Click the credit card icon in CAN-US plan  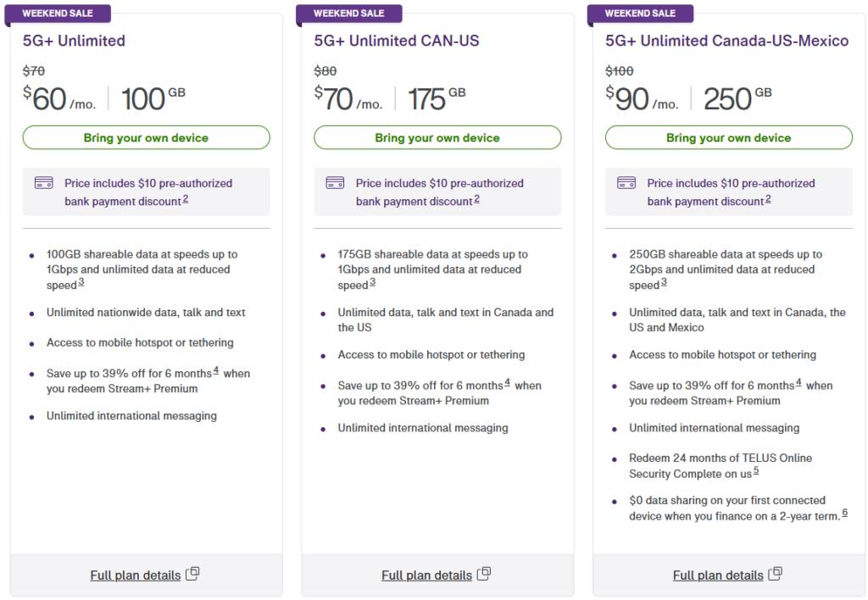pos(335,183)
